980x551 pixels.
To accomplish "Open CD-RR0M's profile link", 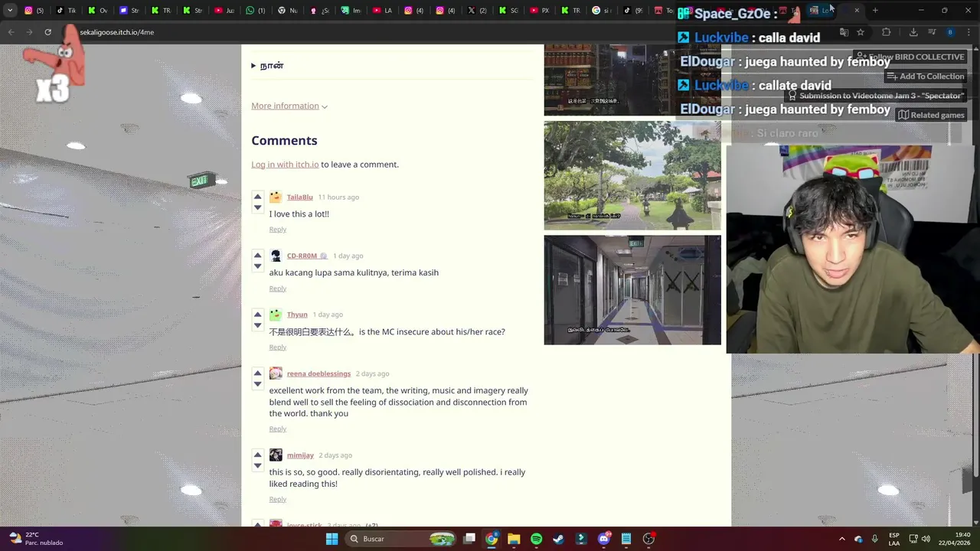I will click(302, 256).
